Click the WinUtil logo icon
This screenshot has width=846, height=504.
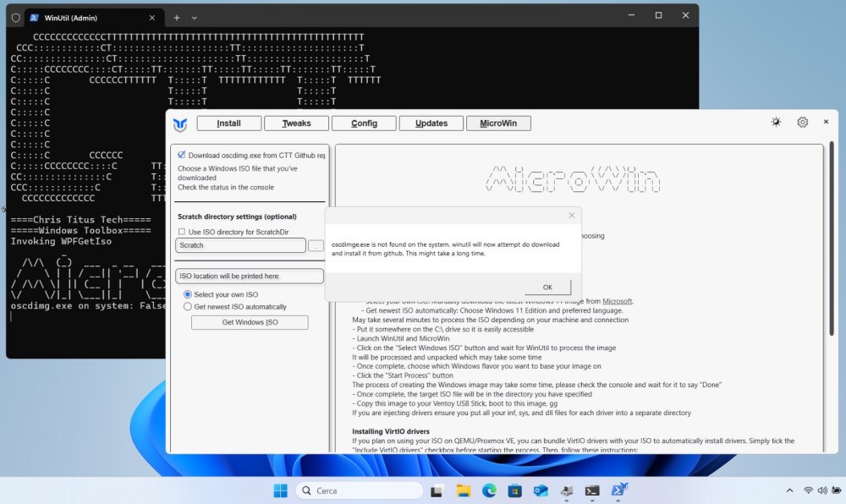[x=180, y=123]
